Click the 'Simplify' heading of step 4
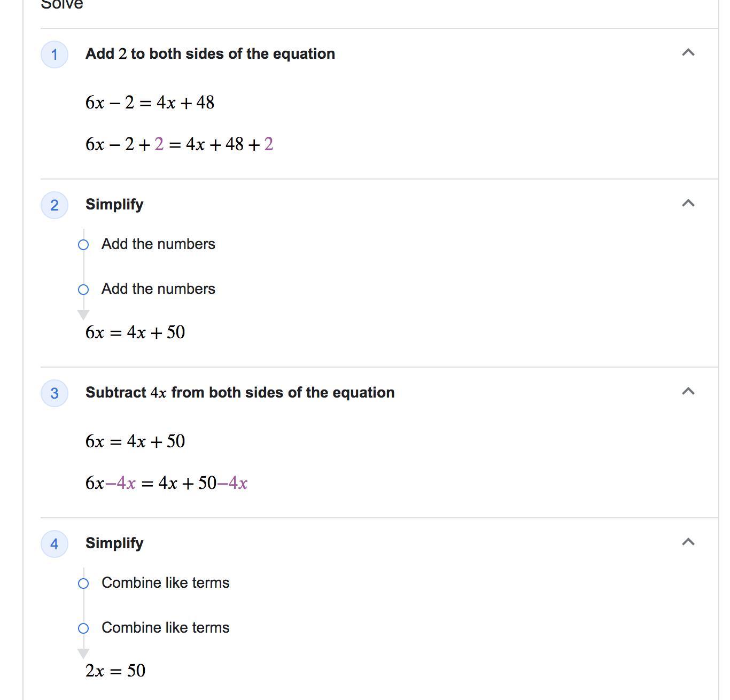730x700 pixels. (x=114, y=543)
